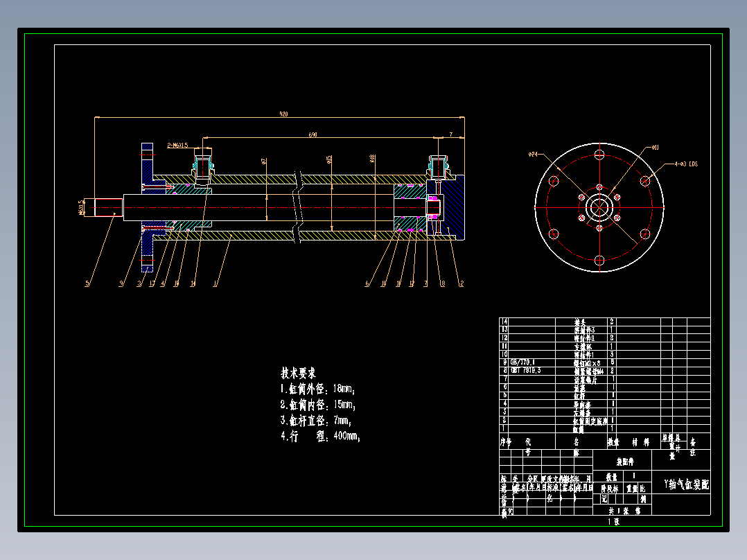Click the 装配件 cell in title block
The image size is (747, 560).
point(625,462)
